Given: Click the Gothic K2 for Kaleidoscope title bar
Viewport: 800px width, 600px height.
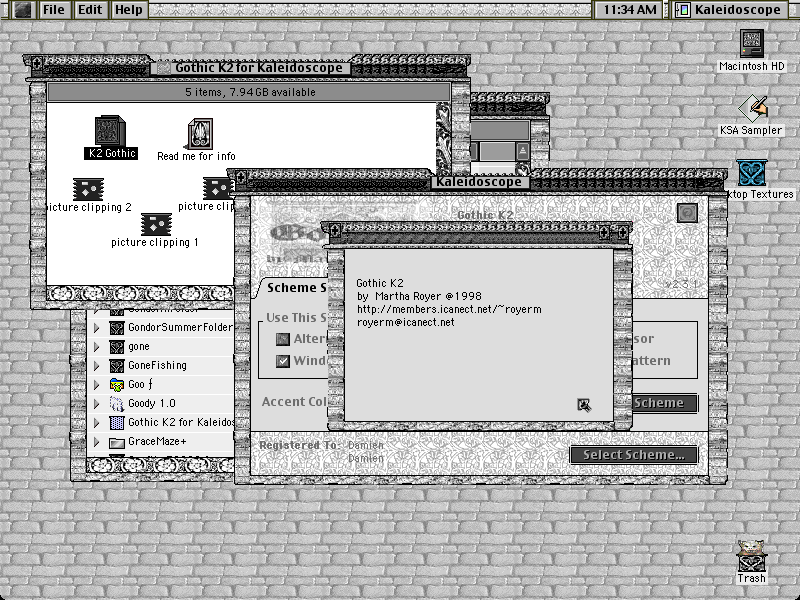Looking at the screenshot, I should pos(247,67).
